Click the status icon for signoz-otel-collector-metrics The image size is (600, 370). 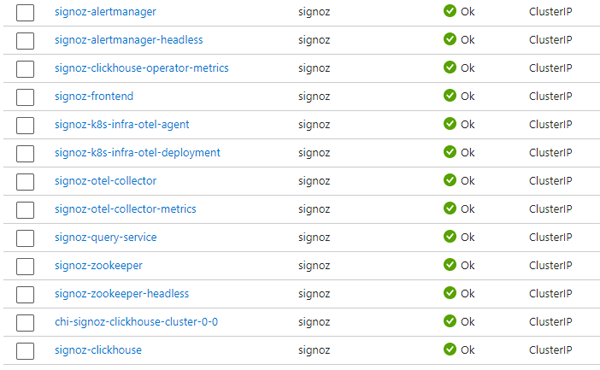[450, 208]
